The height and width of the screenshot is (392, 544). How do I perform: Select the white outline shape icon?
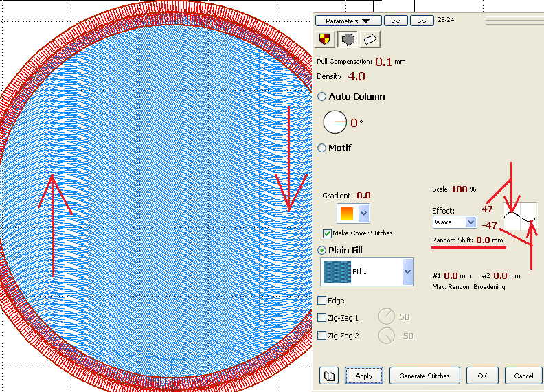coord(370,40)
